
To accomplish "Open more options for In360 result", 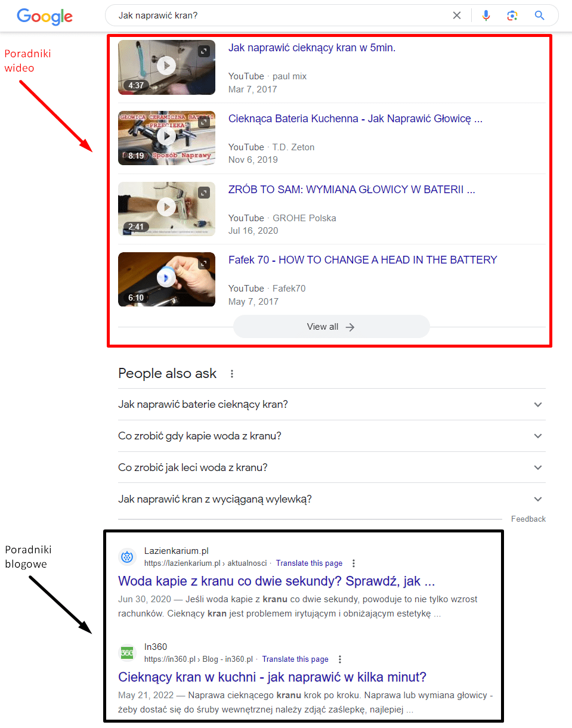I will [x=339, y=659].
